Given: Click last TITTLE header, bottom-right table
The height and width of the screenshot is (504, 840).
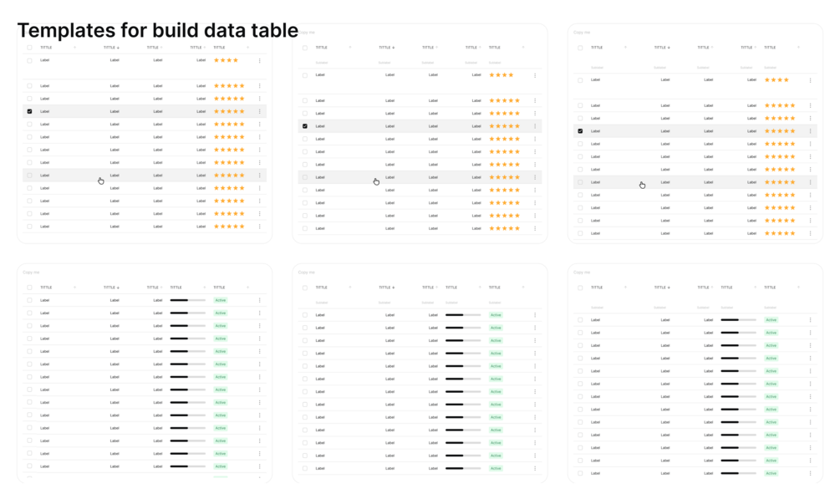Looking at the screenshot, I should (770, 288).
